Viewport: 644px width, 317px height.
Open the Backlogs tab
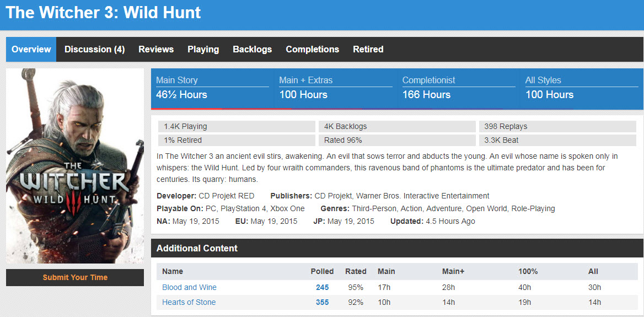(252, 49)
